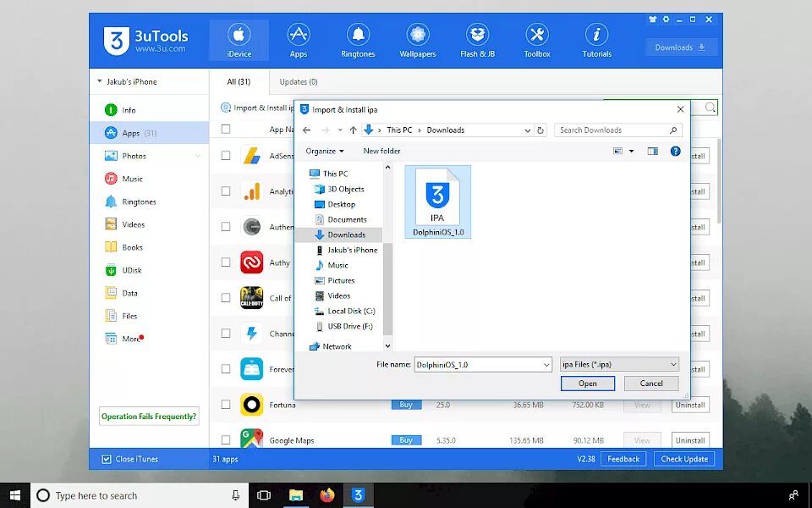Switch to the Updates tab
Screen dimensions: 812x508
[298, 82]
